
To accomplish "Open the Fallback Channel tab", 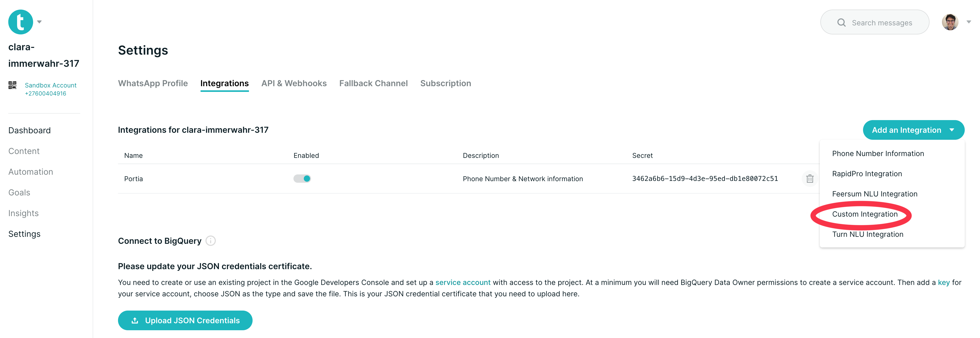I will point(374,83).
